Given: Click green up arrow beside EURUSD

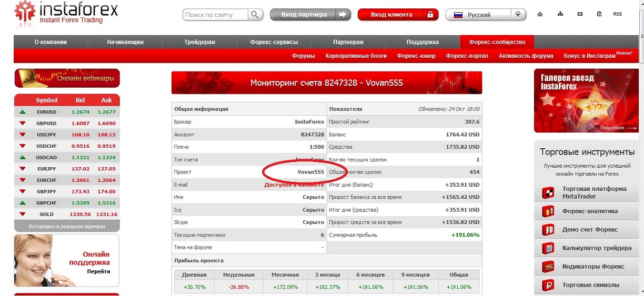Looking at the screenshot, I should pyautogui.click(x=22, y=112).
